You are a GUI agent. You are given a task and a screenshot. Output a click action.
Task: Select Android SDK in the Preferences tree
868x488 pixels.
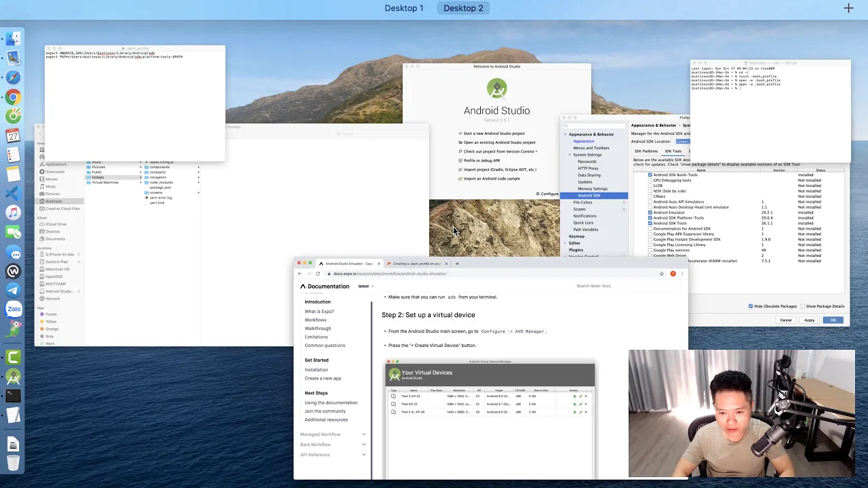tap(589, 195)
